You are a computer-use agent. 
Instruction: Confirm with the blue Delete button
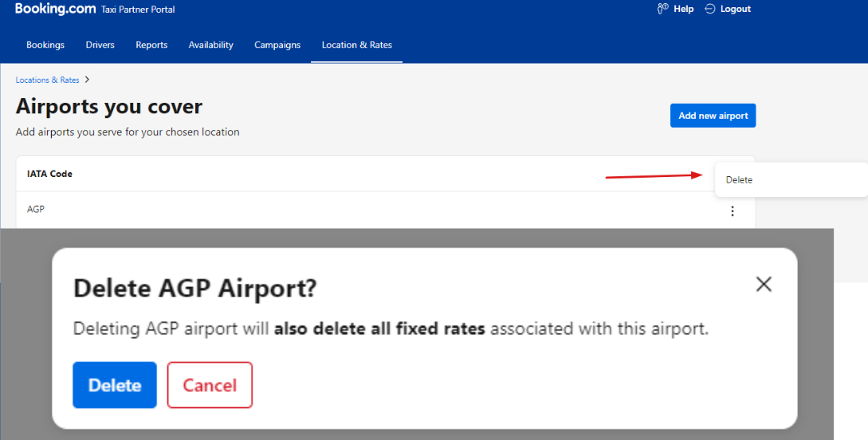click(x=115, y=385)
